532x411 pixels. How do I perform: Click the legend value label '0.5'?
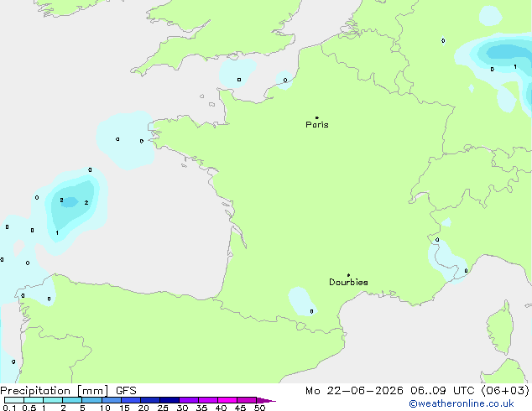[29, 408]
